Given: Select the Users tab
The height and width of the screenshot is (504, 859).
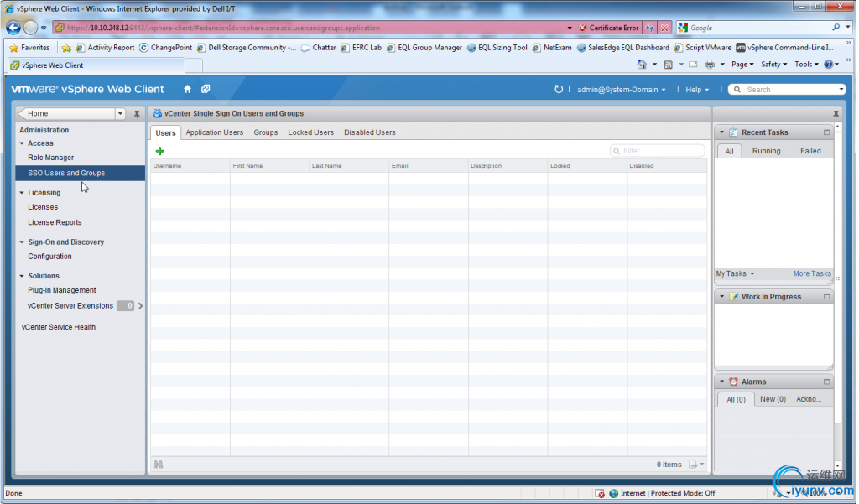Looking at the screenshot, I should tap(165, 132).
